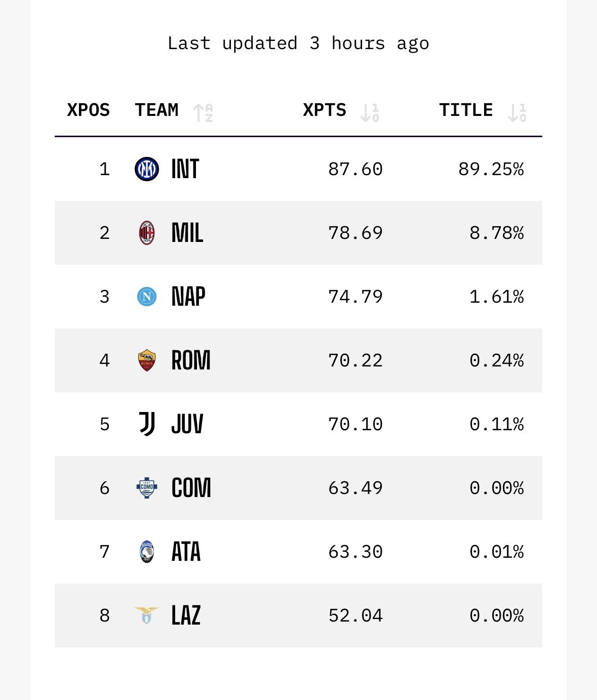
Task: Click the Juventus logo icon
Action: click(x=147, y=424)
